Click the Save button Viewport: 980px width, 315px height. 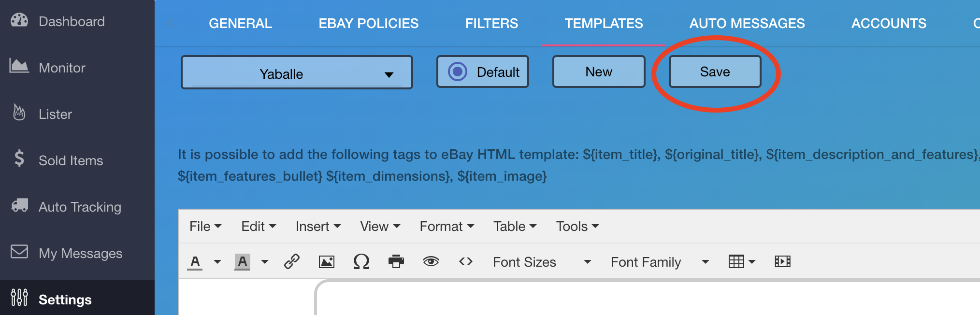[x=715, y=72]
